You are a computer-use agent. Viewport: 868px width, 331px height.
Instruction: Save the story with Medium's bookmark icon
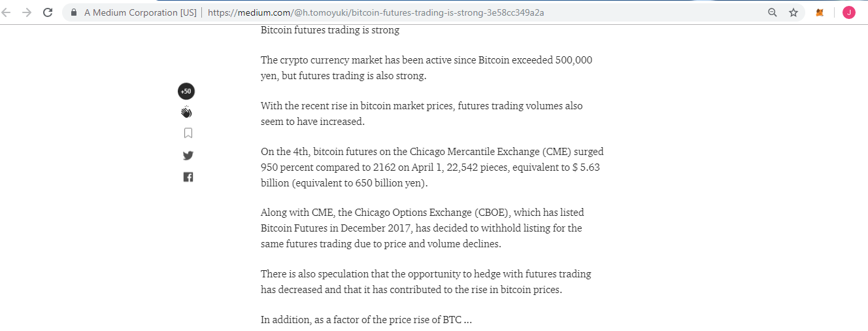[x=188, y=133]
